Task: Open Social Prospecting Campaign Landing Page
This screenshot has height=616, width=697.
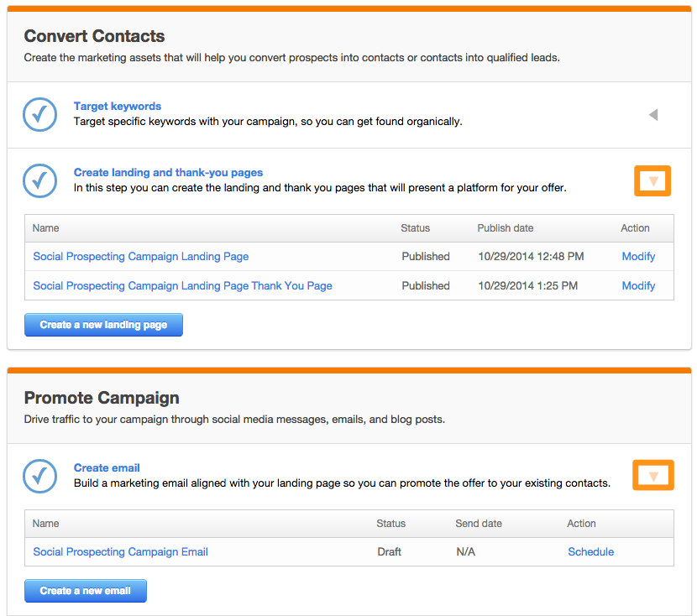Action: (141, 257)
